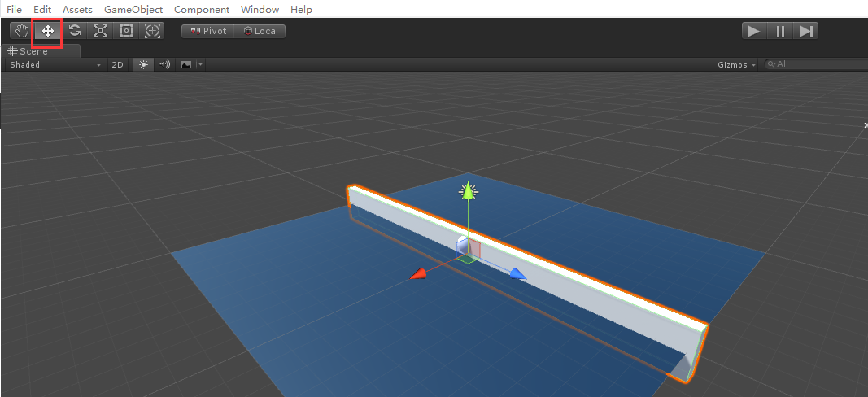Viewport: 868px width, 397px height.
Task: Click the blue Z-axis gizmo arrow
Action: 518,273
